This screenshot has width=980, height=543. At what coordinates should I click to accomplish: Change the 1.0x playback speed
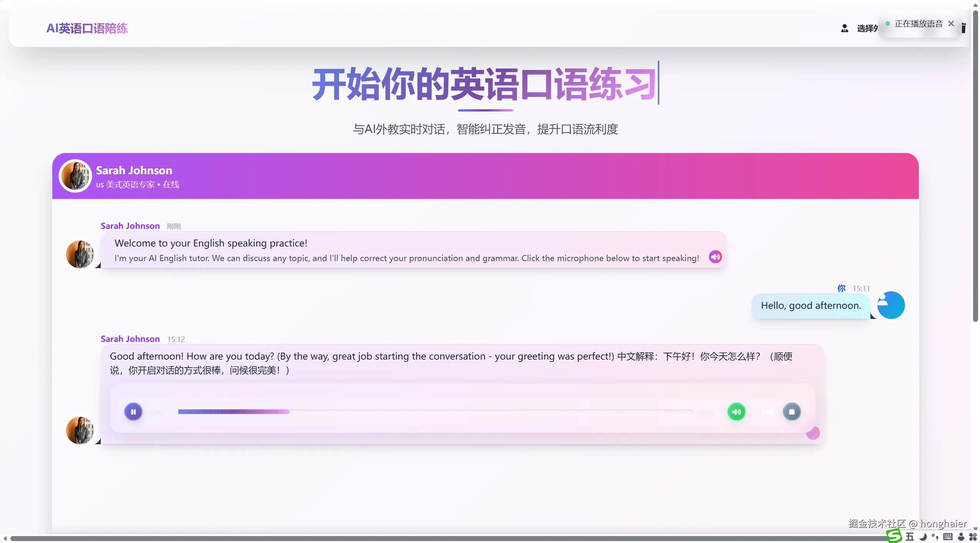768,412
